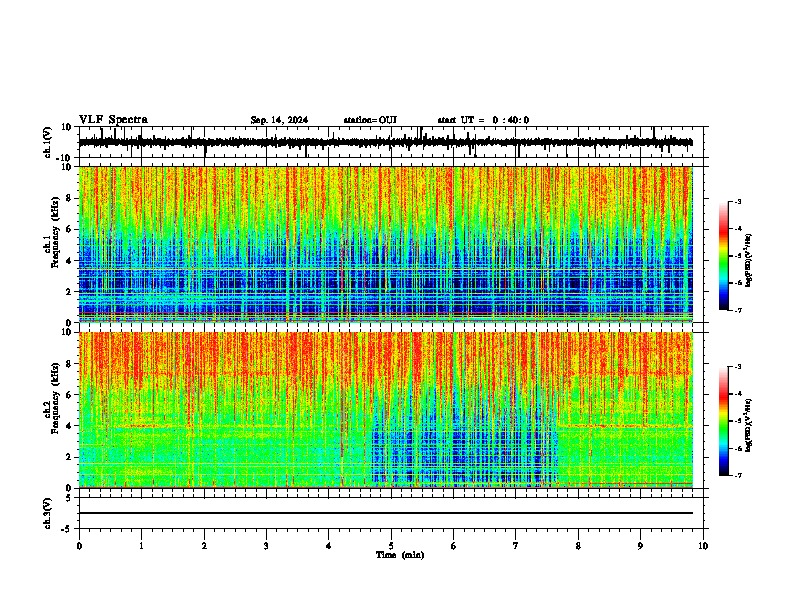Click the "2" minute tick label
Image resolution: width=792 pixels, height=612 pixels.
[204, 546]
